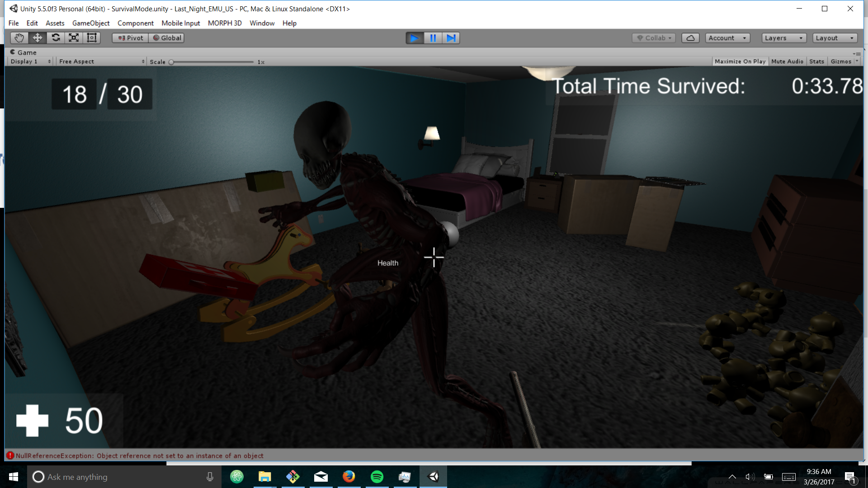Pause the running game

coord(433,38)
